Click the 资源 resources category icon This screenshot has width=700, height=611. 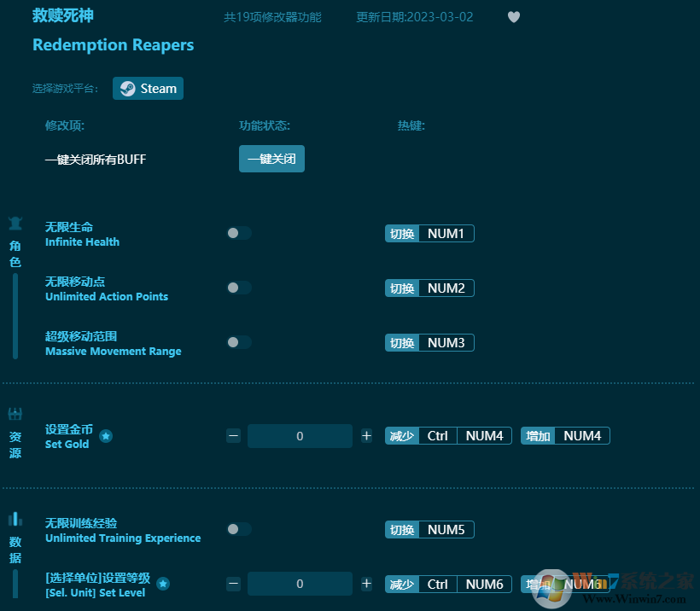(15, 414)
